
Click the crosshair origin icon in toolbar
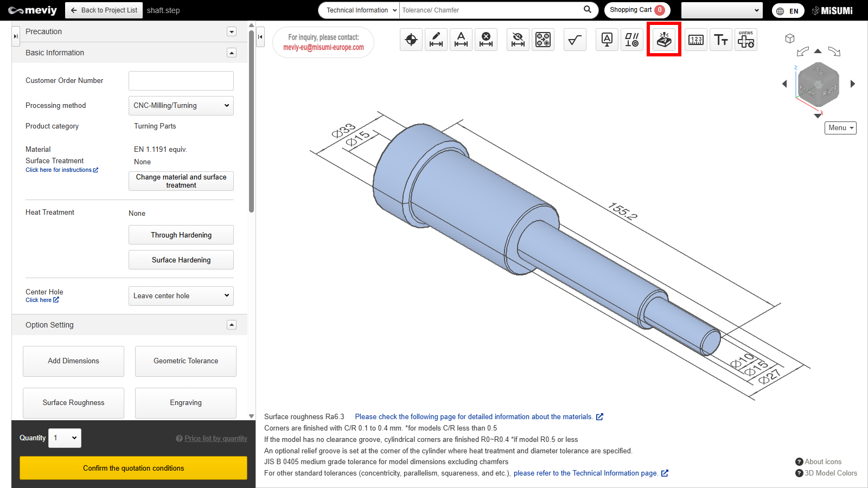[x=411, y=40]
